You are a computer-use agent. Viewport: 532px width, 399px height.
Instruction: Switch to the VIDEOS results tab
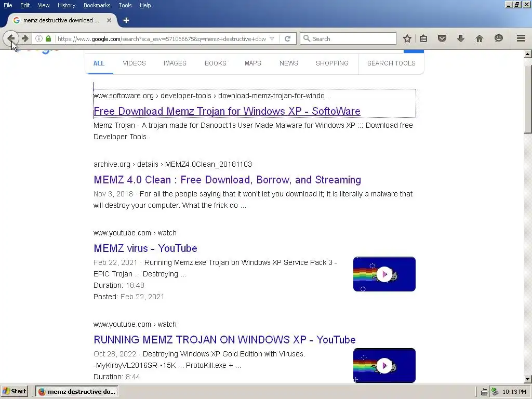[x=135, y=63]
